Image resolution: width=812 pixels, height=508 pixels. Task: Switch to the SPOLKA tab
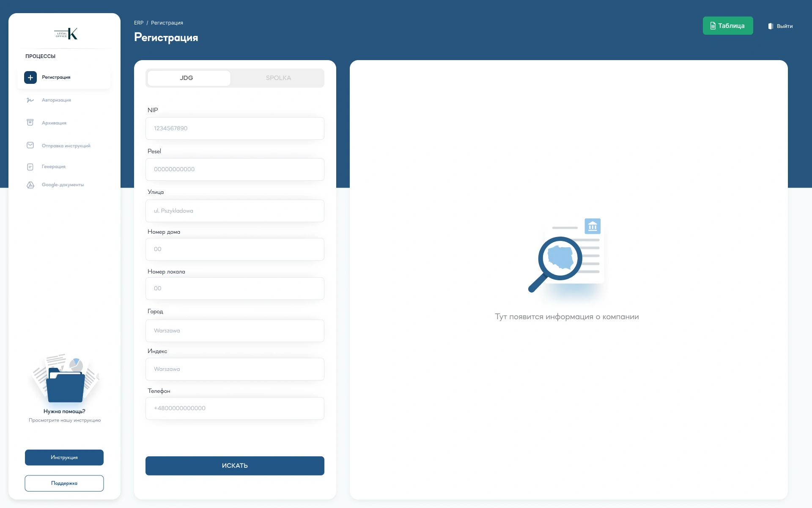[x=278, y=78]
